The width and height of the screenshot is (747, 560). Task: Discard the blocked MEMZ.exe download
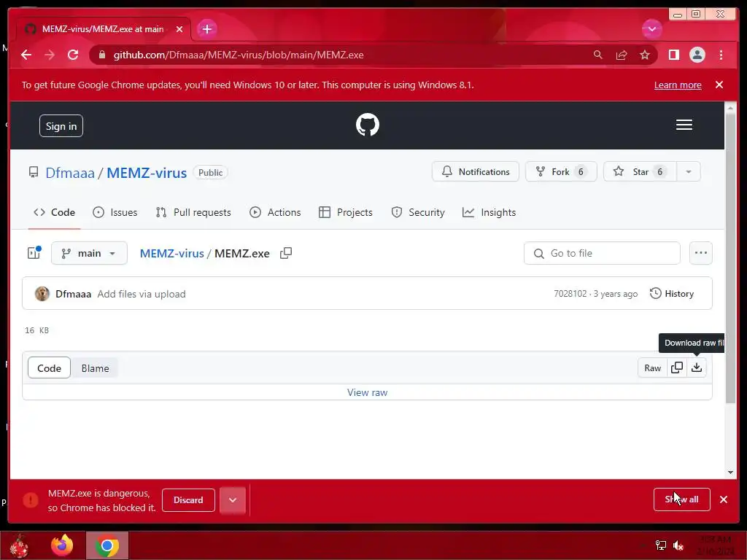pos(188,500)
